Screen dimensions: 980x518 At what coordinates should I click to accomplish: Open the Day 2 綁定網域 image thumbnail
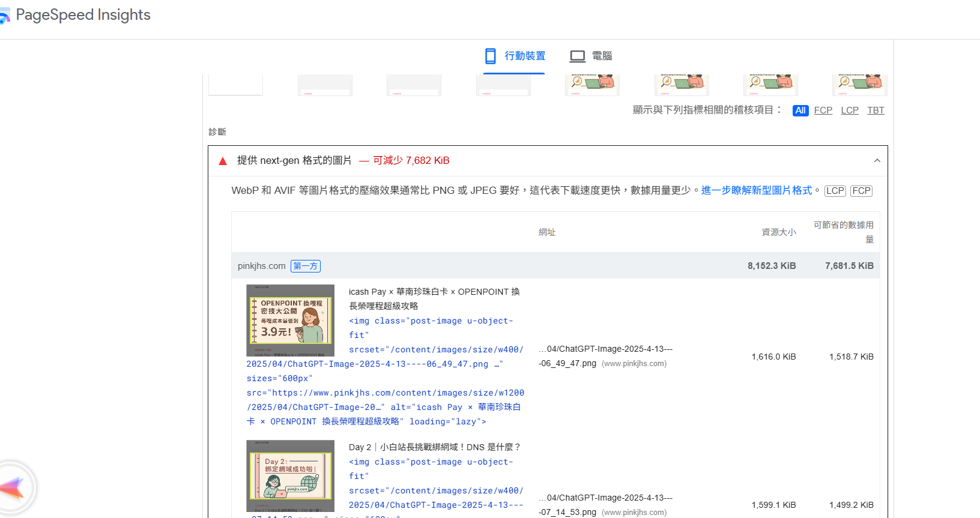coord(291,476)
